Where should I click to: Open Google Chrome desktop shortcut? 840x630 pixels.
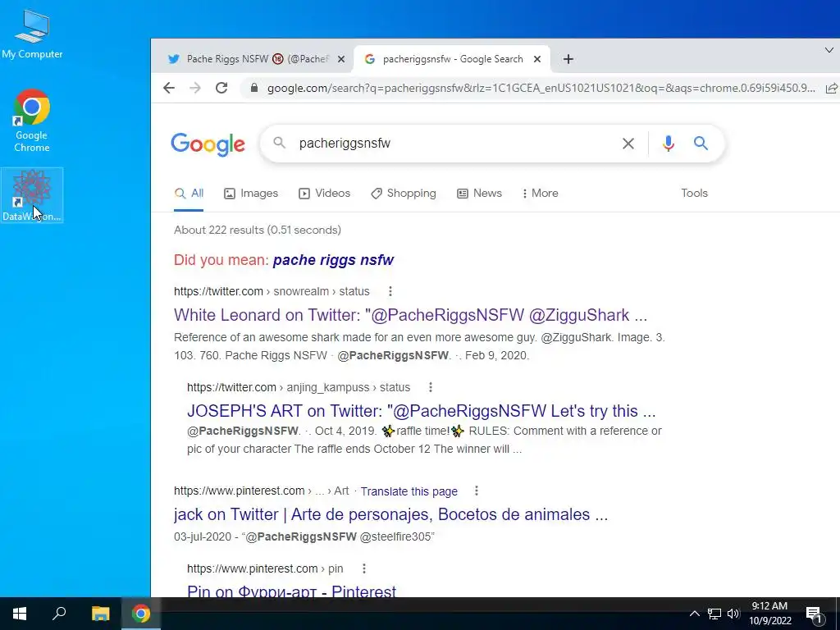(x=32, y=121)
